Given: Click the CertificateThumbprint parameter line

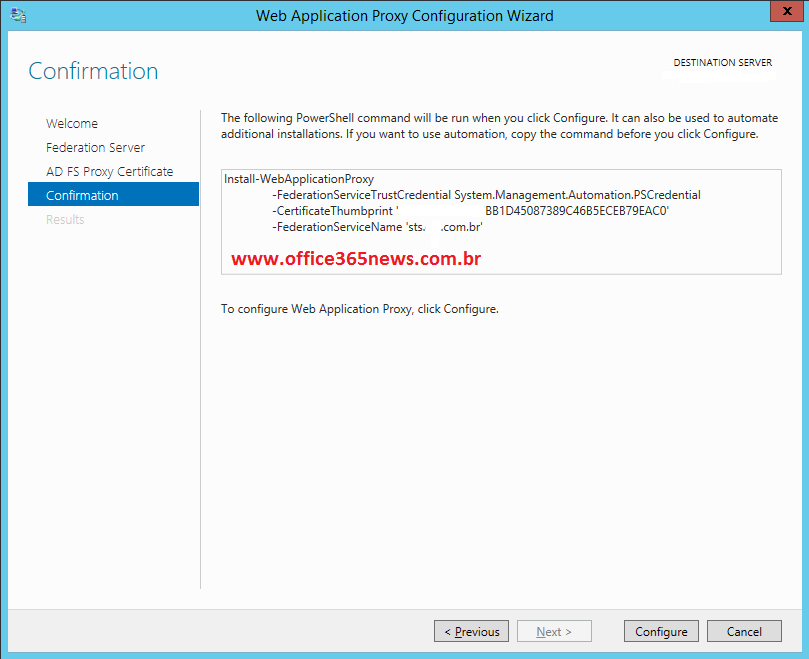Looking at the screenshot, I should click(x=470, y=211).
